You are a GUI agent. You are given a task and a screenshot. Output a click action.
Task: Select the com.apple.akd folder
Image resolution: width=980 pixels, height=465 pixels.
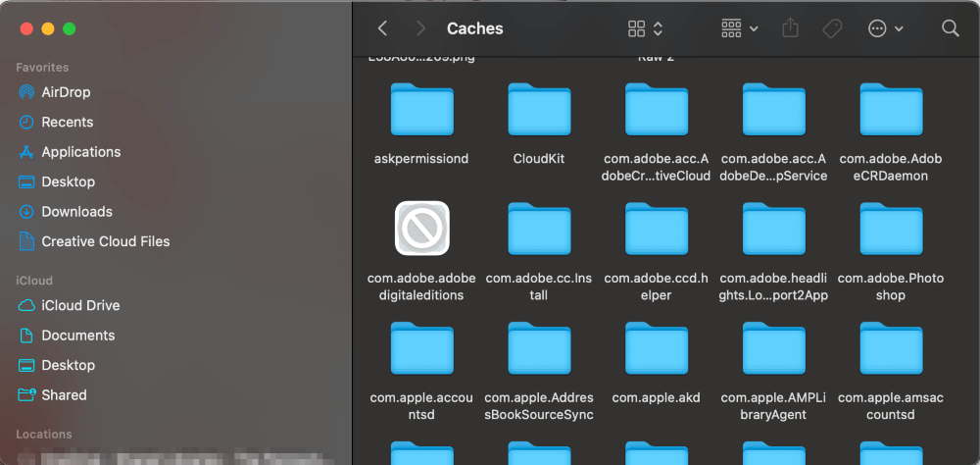(657, 348)
